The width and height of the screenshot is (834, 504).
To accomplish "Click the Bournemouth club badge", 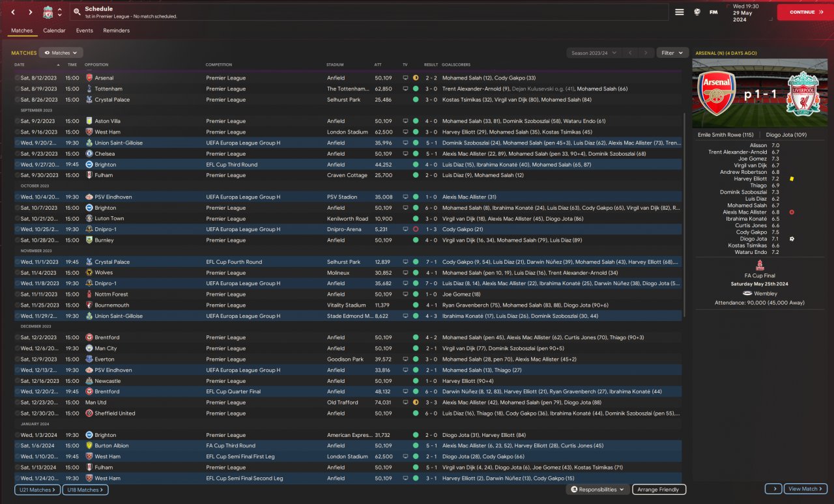I will [x=89, y=305].
